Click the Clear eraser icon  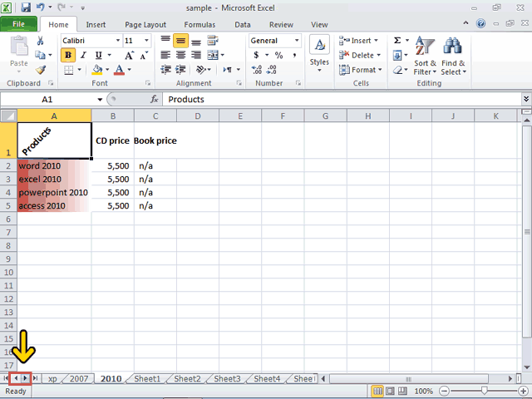(397, 70)
